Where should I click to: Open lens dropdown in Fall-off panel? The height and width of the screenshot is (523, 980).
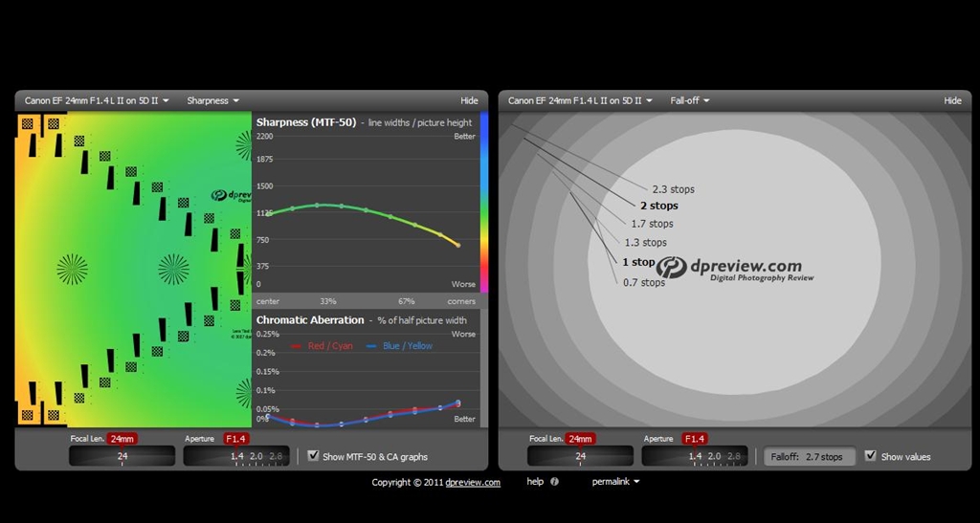[580, 100]
